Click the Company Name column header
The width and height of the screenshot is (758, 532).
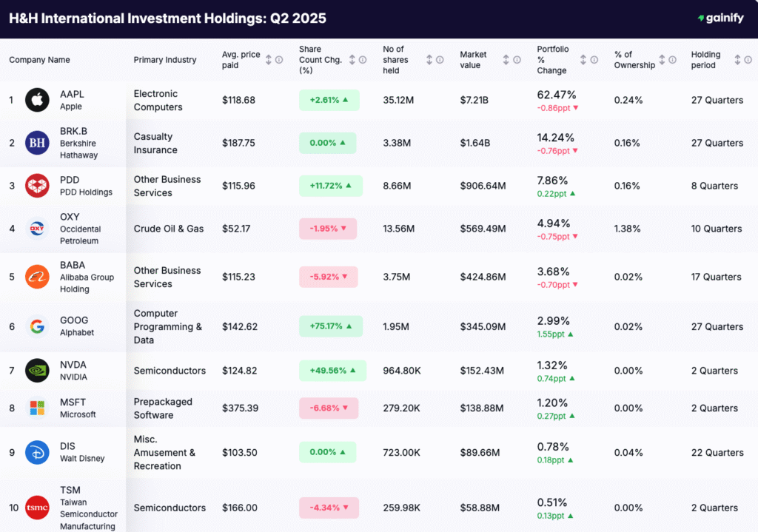[x=39, y=60]
